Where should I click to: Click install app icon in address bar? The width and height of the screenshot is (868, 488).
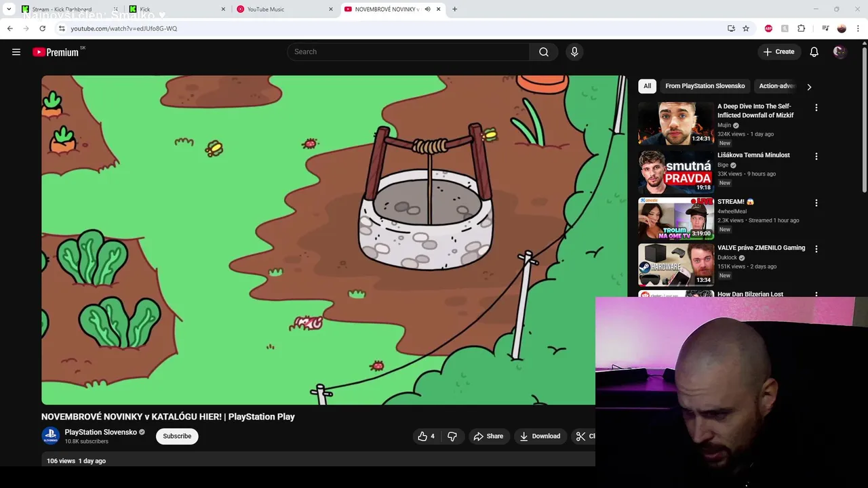(731, 28)
